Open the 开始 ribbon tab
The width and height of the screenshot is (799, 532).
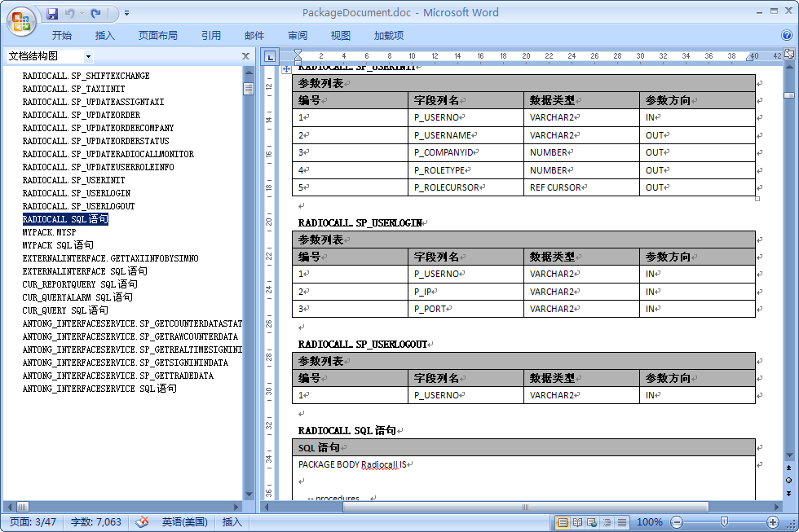tap(62, 36)
